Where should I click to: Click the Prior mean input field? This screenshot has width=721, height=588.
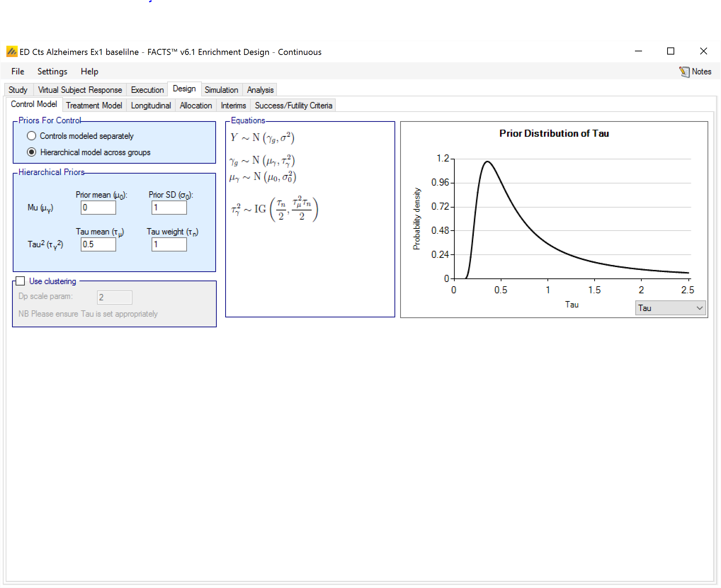tap(98, 208)
